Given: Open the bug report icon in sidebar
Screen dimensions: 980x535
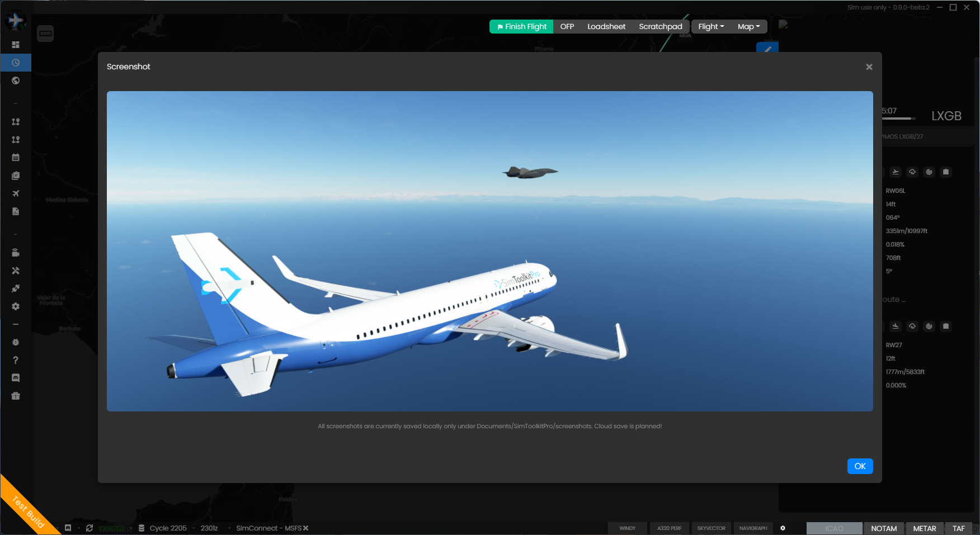Looking at the screenshot, I should click(16, 342).
